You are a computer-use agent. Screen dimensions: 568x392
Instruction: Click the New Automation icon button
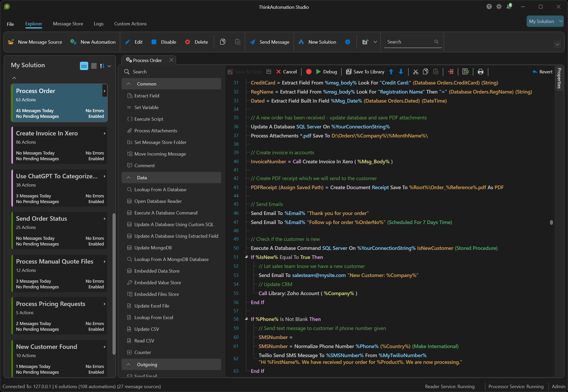[x=73, y=42]
